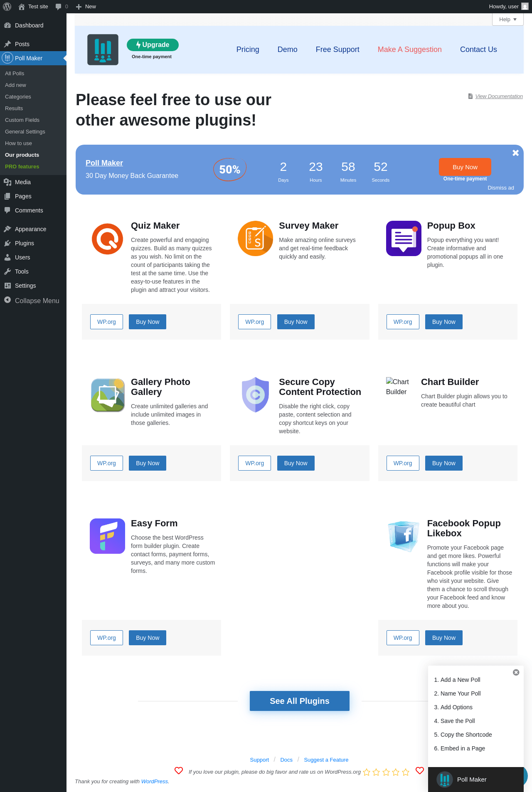The height and width of the screenshot is (792, 532).
Task: Click Buy Now for Popup Box
Action: (x=444, y=322)
